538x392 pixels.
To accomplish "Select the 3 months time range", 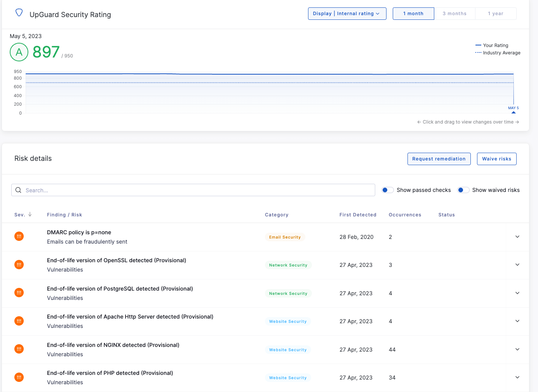I will [454, 14].
